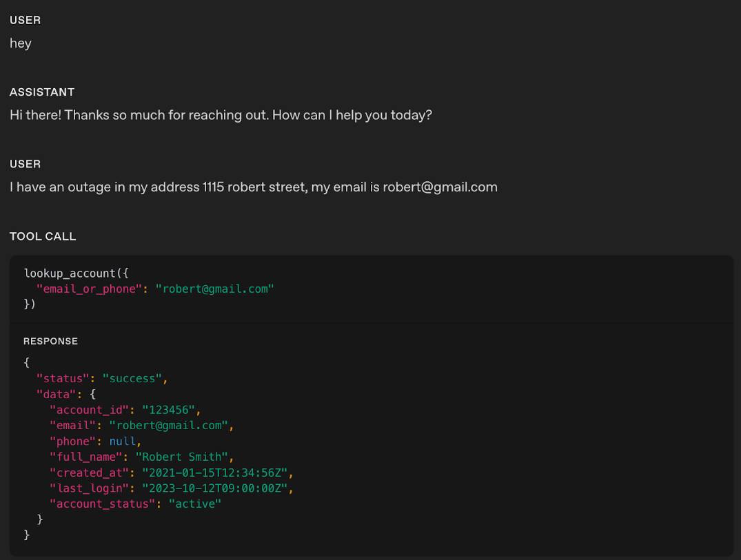The image size is (741, 560).
Task: Click the "last_login" key
Action: tap(89, 488)
